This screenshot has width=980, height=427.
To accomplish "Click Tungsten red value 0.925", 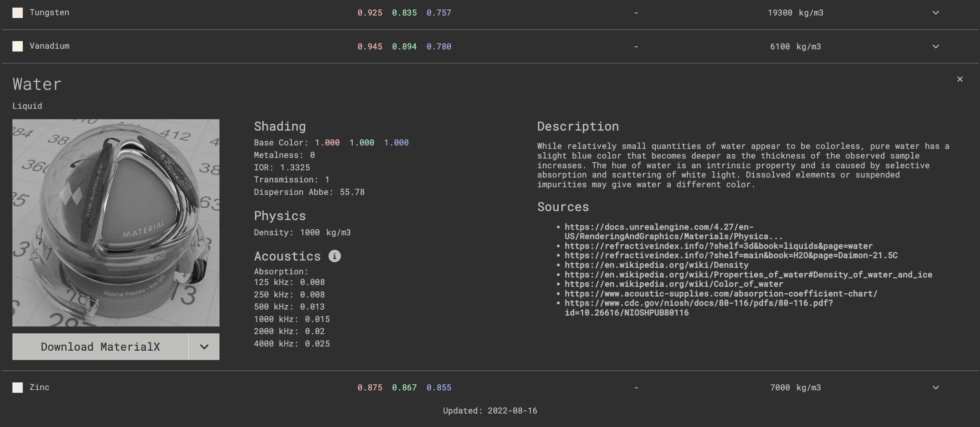I will pyautogui.click(x=370, y=12).
